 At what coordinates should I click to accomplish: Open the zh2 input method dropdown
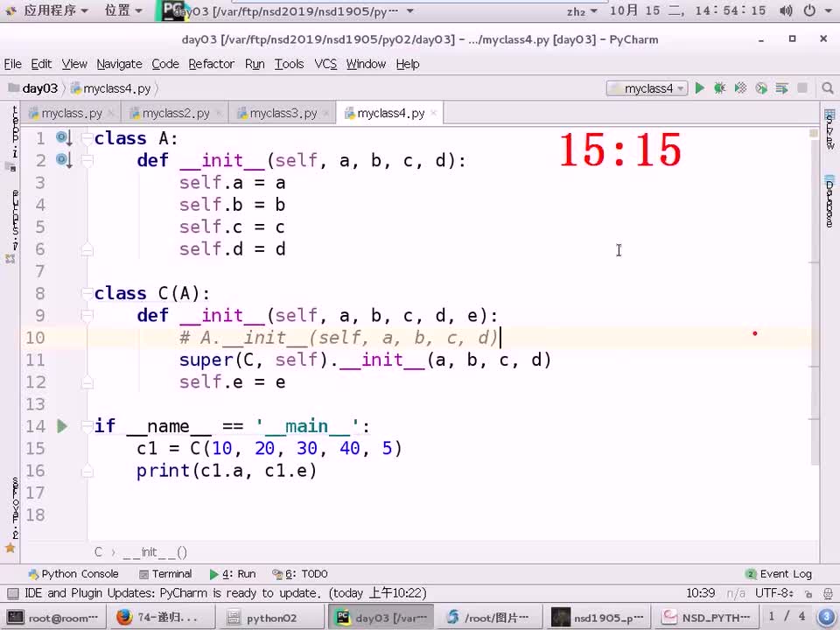click(x=582, y=11)
